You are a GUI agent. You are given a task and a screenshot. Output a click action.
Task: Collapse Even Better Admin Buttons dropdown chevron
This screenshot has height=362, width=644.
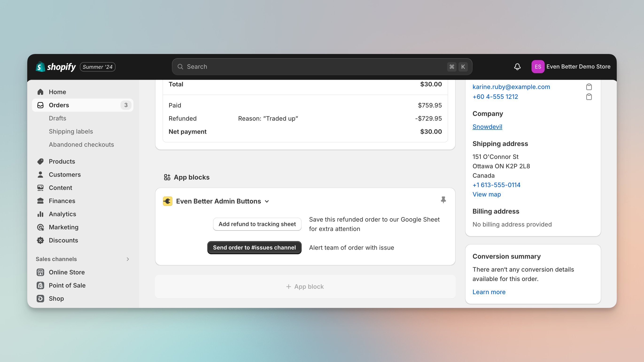coord(267,201)
